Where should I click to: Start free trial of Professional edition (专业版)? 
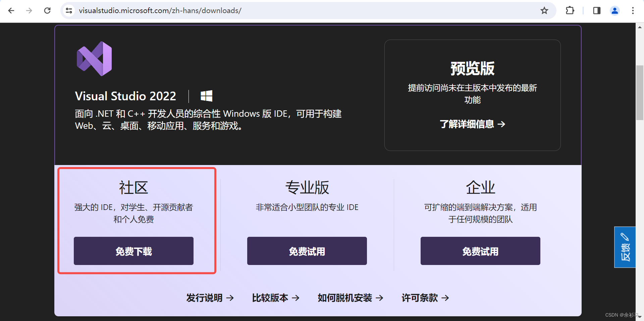pyautogui.click(x=307, y=251)
